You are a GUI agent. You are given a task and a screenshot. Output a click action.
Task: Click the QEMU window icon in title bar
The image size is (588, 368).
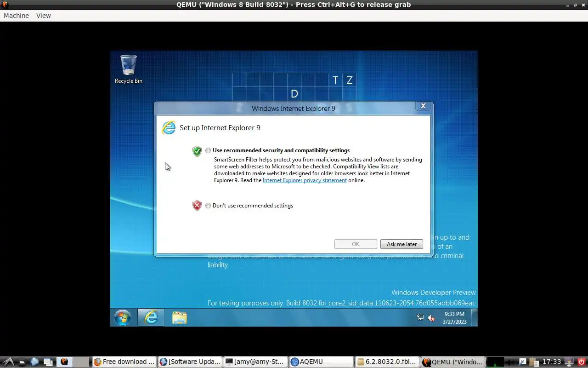click(x=5, y=5)
